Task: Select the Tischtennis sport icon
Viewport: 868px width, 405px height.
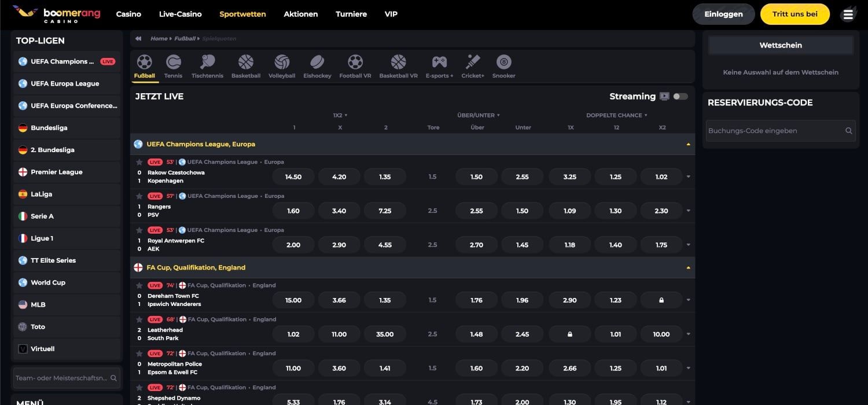Action: coord(207,64)
